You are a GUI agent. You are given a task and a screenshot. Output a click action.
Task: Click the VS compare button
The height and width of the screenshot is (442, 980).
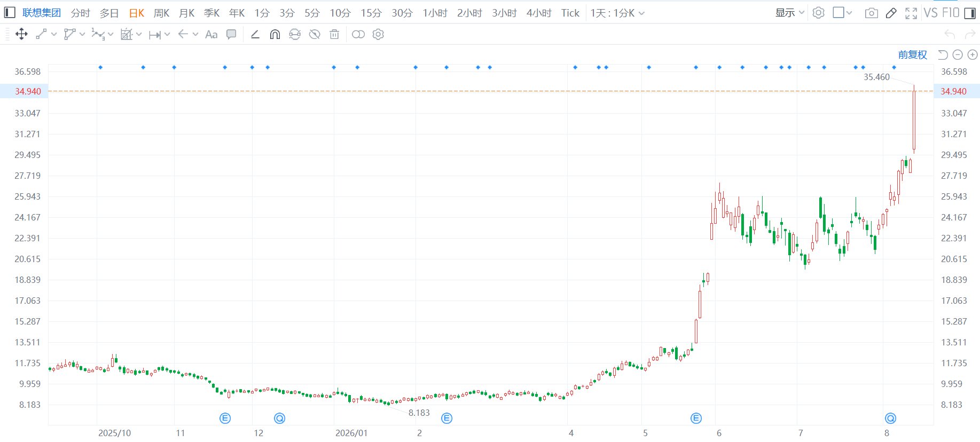930,13
